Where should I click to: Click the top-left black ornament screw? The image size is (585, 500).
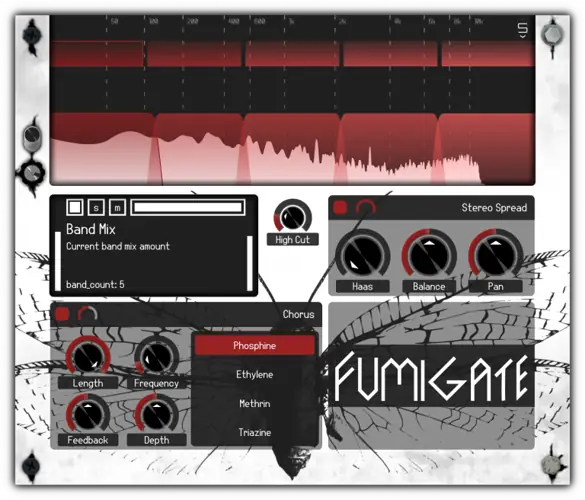[x=32, y=36]
